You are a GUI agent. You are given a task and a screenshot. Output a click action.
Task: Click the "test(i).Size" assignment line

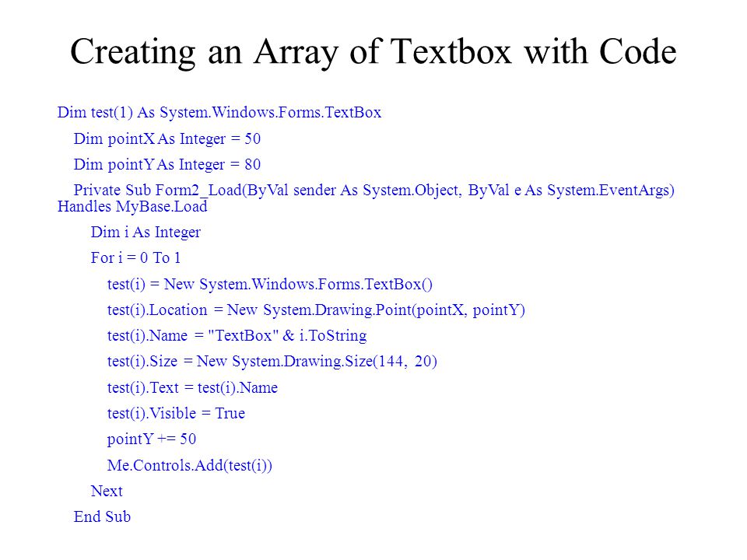pos(272,362)
